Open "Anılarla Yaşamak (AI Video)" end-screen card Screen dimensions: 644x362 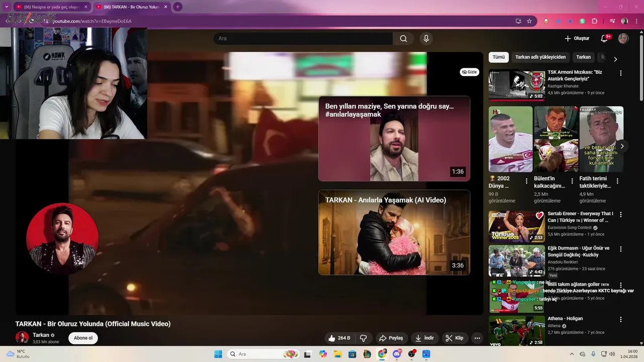[x=394, y=232]
